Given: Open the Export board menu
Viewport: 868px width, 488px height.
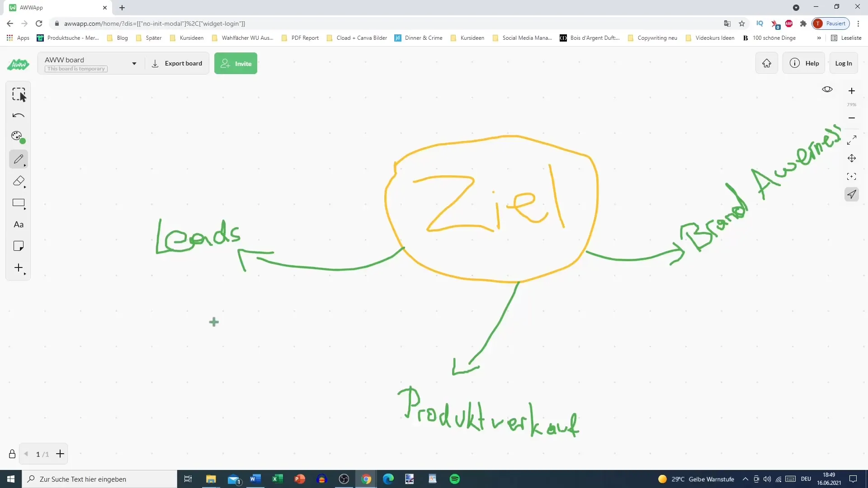Looking at the screenshot, I should [176, 64].
